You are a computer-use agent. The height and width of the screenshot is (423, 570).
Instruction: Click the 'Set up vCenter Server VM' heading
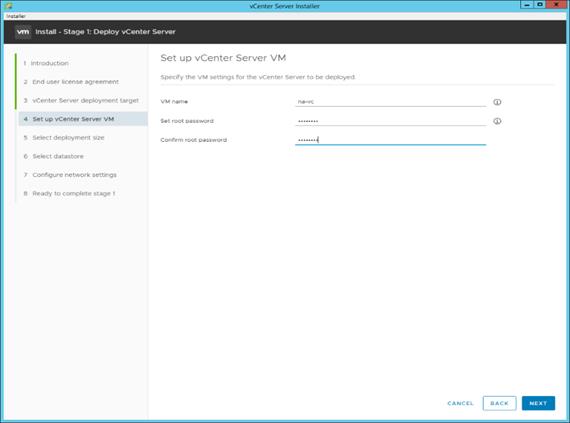(223, 58)
